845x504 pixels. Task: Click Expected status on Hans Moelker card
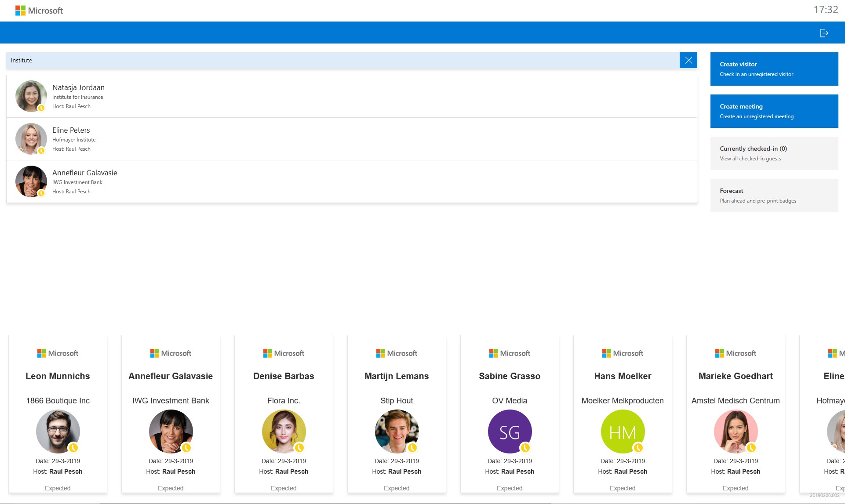click(x=623, y=488)
